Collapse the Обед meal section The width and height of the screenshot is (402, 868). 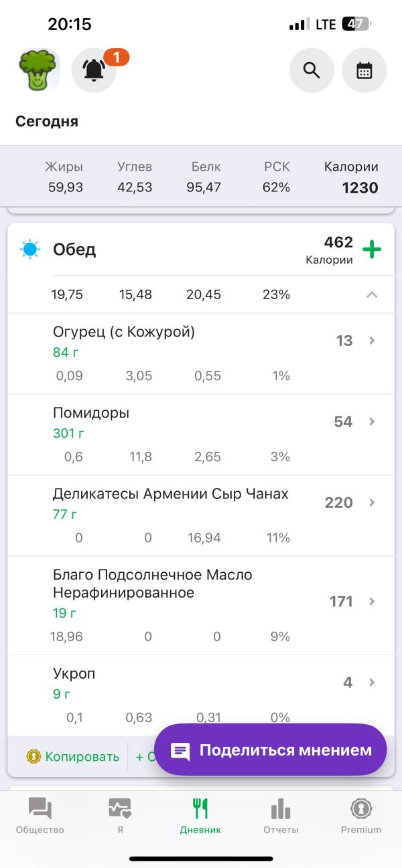373,294
